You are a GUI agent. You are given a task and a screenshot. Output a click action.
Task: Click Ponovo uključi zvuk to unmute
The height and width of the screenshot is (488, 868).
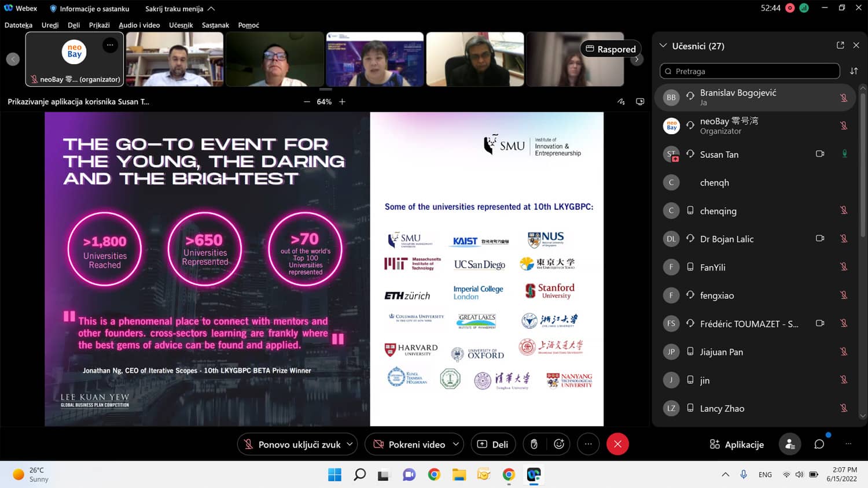pos(292,444)
